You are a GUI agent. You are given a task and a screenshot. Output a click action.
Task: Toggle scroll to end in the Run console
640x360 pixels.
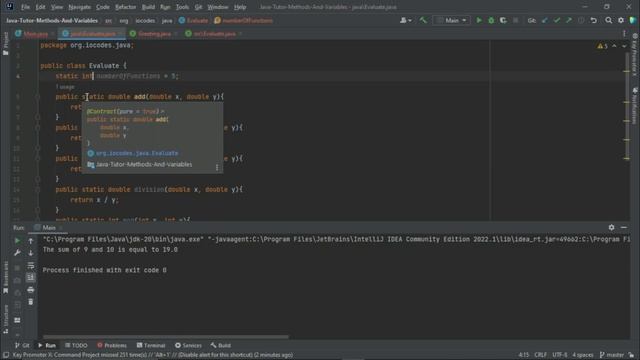tap(31, 278)
